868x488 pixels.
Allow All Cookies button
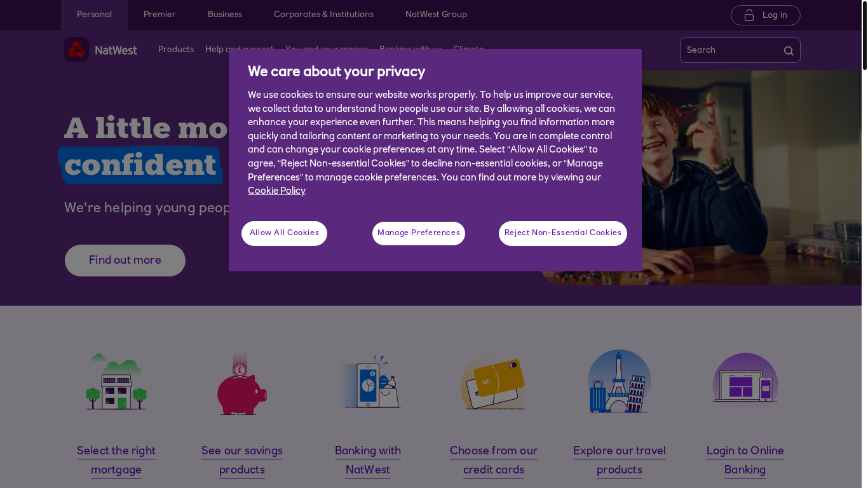[284, 233]
